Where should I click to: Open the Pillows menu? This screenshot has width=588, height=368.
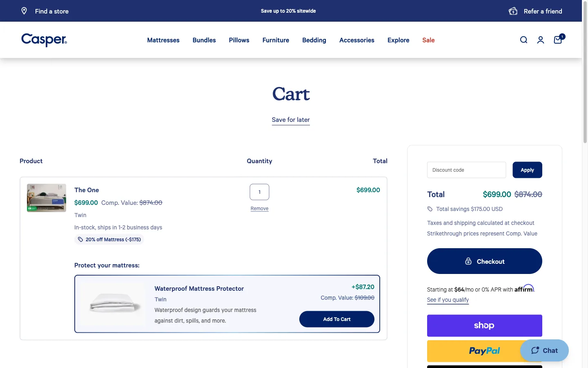tap(239, 40)
